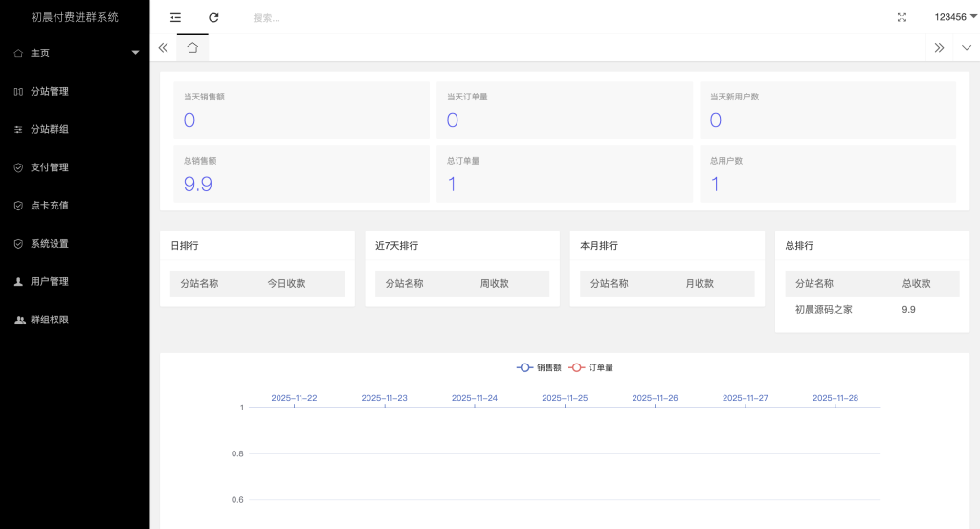Image resolution: width=980 pixels, height=529 pixels.
Task: Click the 主页 home icon in sidebar
Action: [x=19, y=53]
